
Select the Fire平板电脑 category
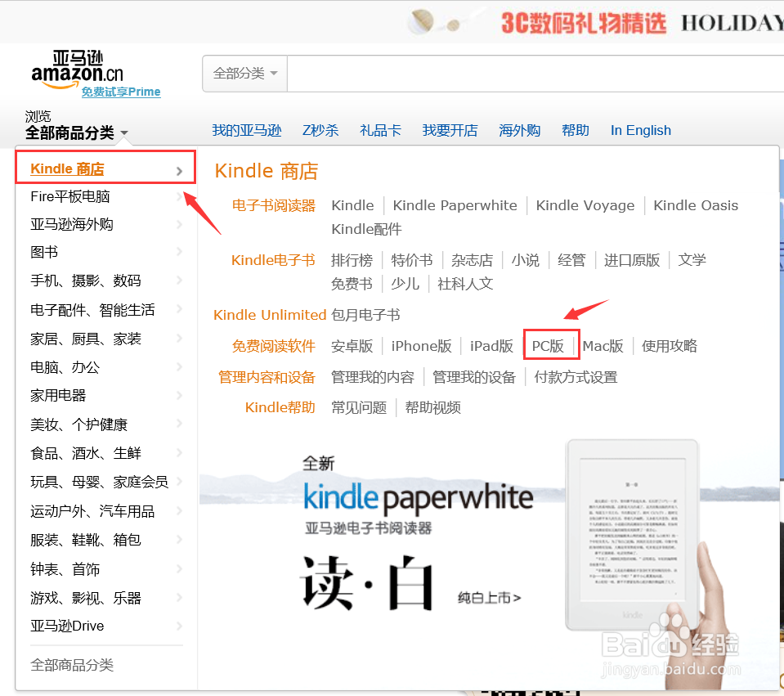click(x=70, y=196)
